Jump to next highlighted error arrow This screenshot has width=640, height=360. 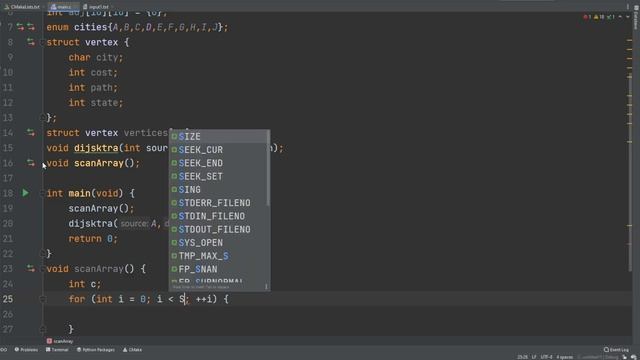628,17
